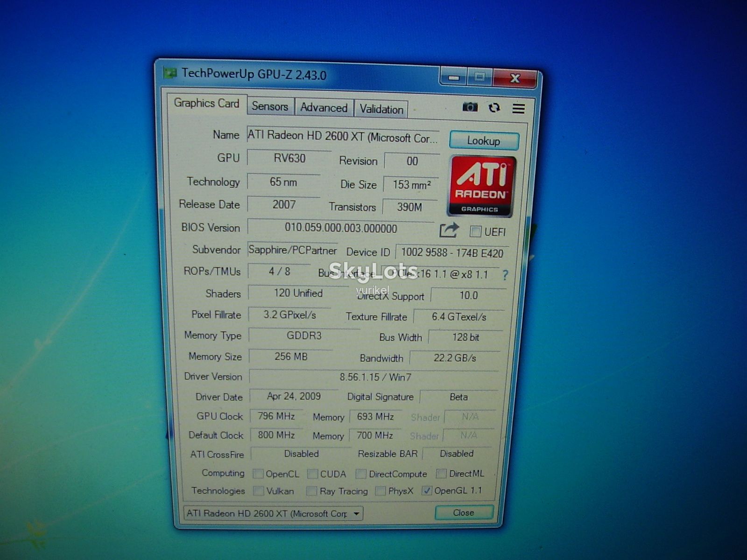
Task: Toggle the Ray Tracing checkbox
Action: click(312, 491)
